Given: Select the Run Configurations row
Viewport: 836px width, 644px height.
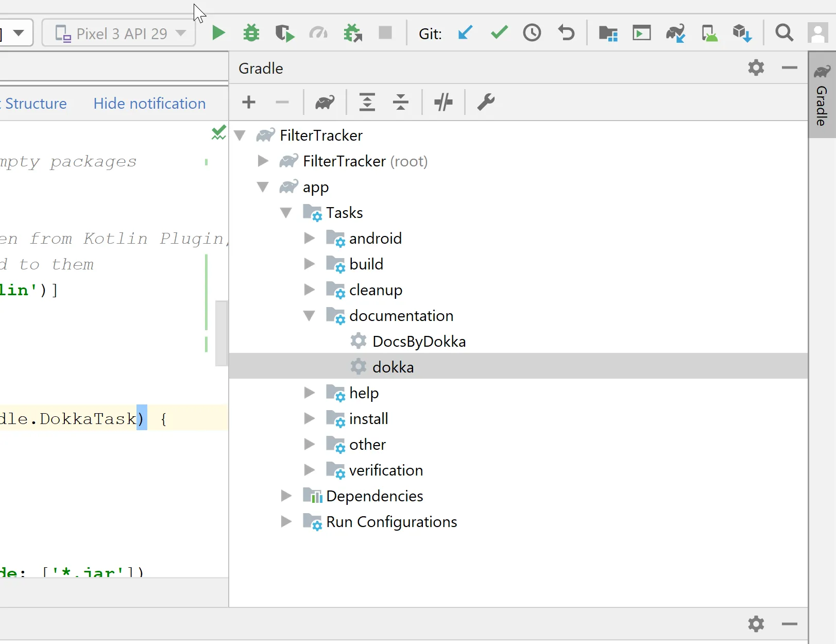Looking at the screenshot, I should (518, 521).
